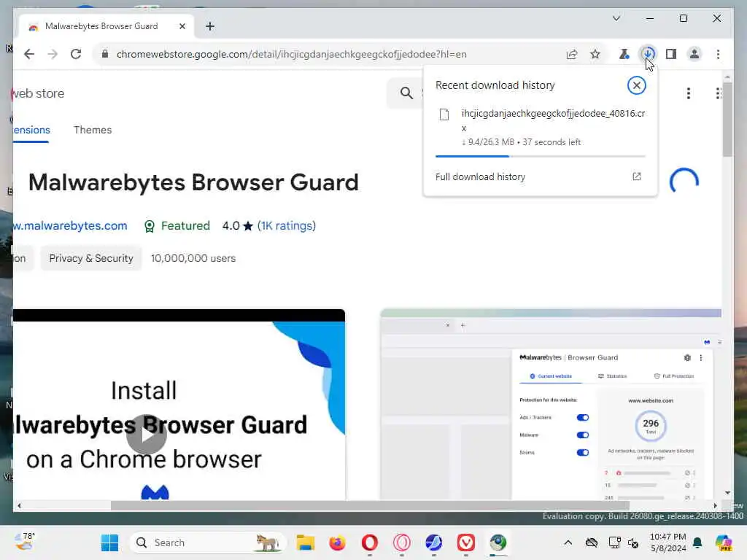The image size is (747, 560).
Task: Click the downloading .crx file icon
Action: (x=444, y=114)
